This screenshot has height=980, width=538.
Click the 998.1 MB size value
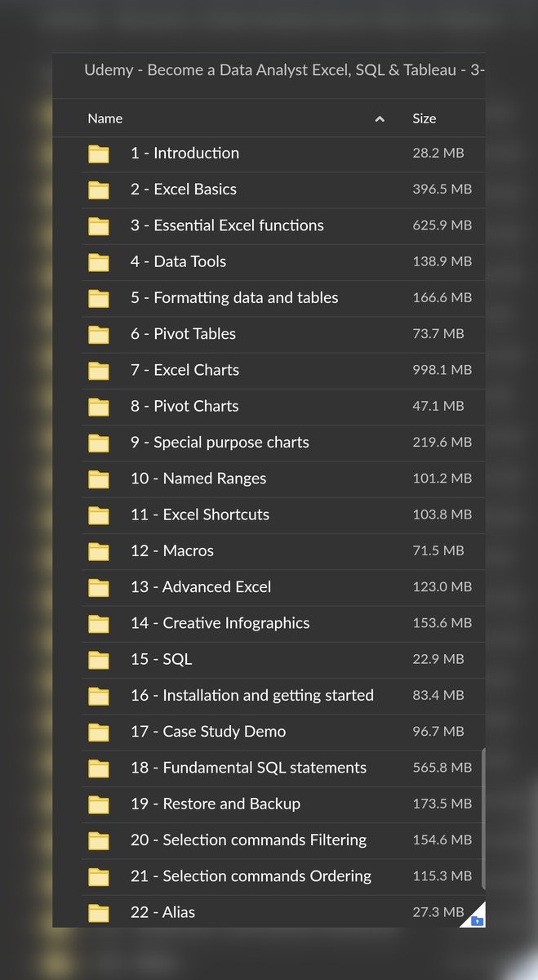click(x=442, y=370)
